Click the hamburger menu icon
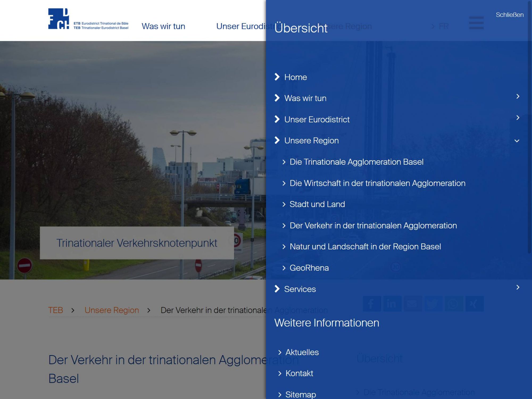 pos(476,23)
